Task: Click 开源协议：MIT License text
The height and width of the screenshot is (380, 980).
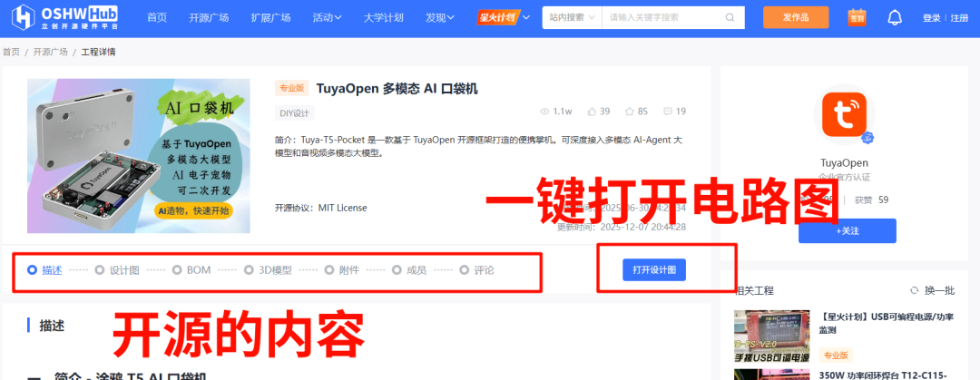Action: point(320,208)
